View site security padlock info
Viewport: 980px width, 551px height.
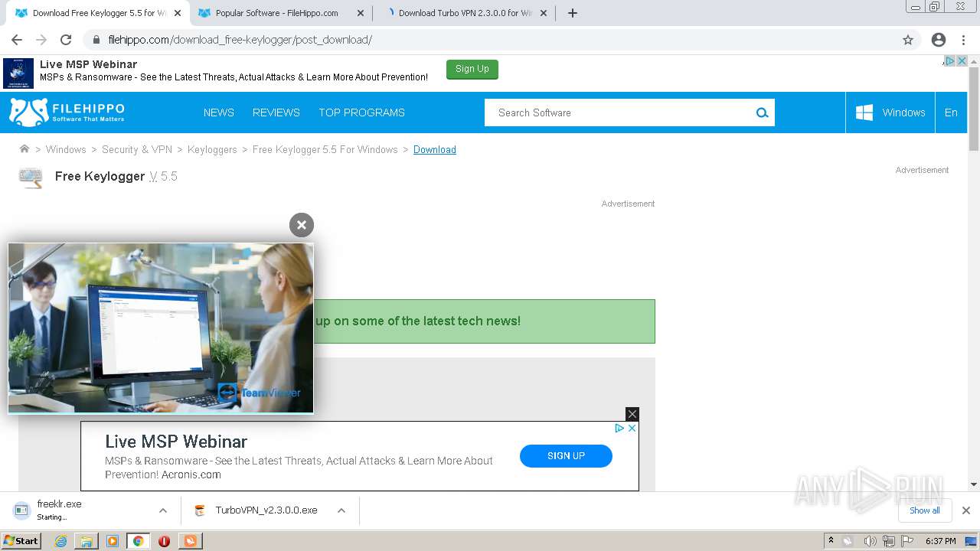tap(96, 40)
